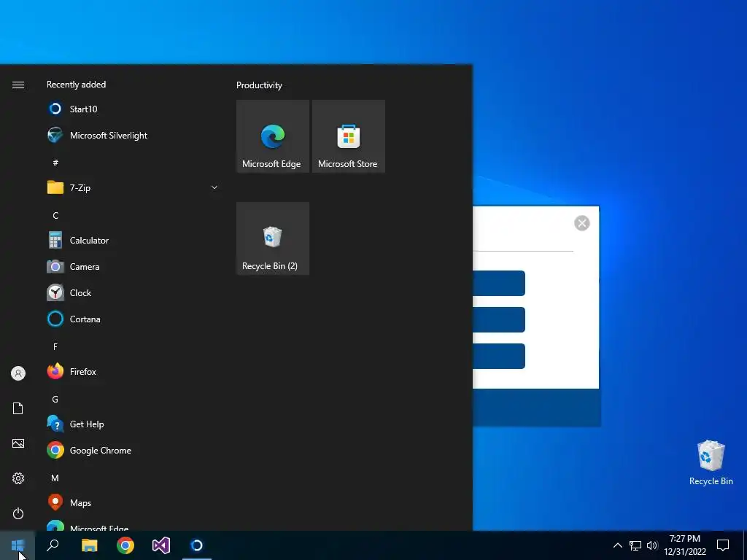The height and width of the screenshot is (560, 747).
Task: Open Maps from the app list
Action: 133,503
